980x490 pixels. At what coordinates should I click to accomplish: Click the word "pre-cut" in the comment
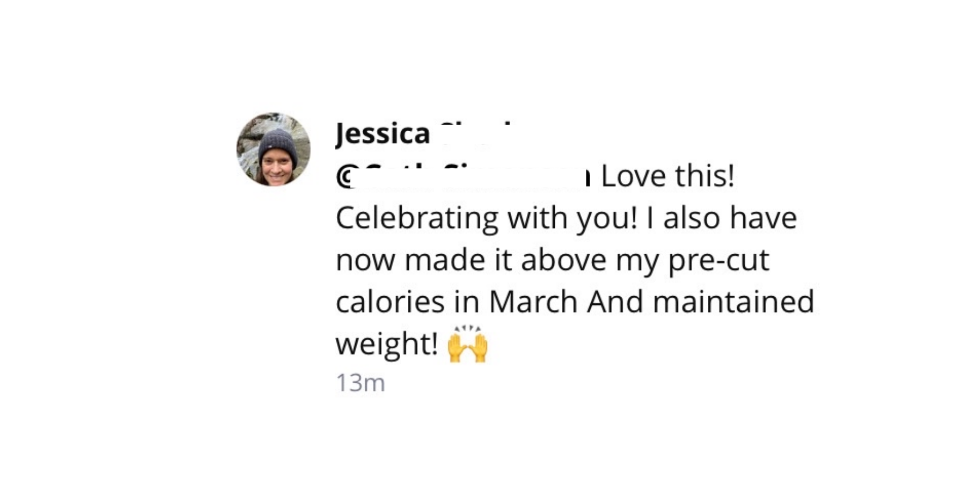[x=718, y=260]
